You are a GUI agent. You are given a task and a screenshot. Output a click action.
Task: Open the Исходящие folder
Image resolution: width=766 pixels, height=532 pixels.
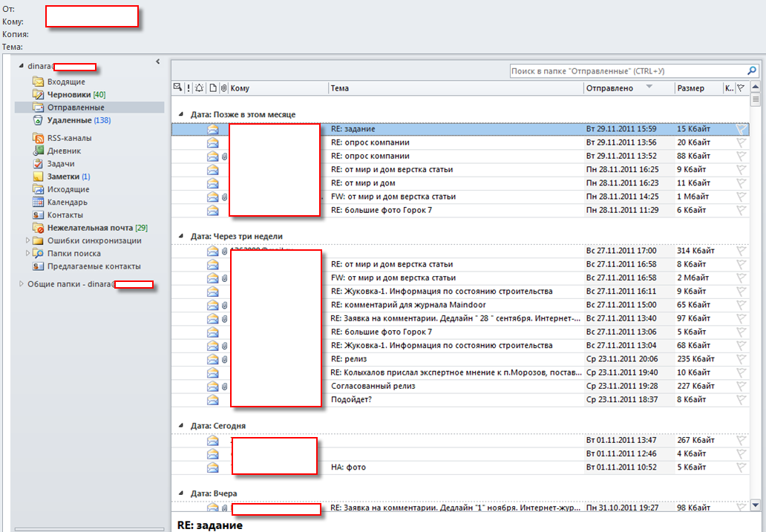pyautogui.click(x=68, y=189)
